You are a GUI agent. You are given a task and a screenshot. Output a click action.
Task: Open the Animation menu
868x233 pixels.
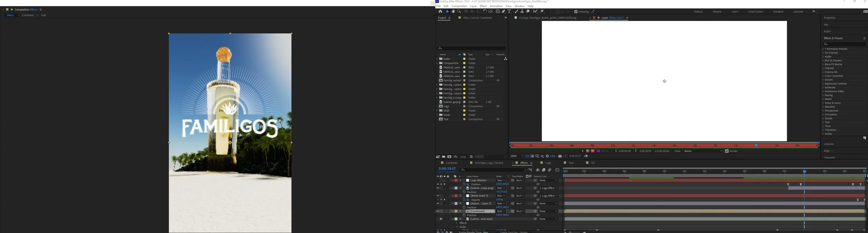(x=496, y=6)
